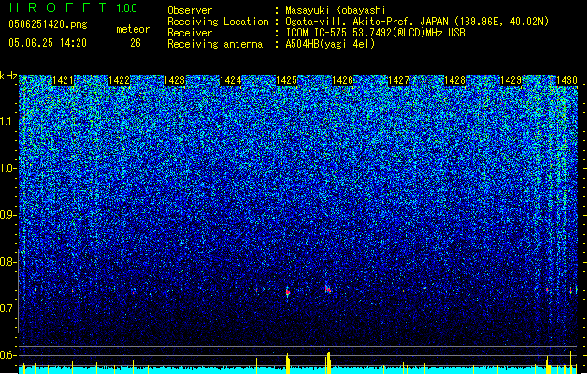This screenshot has height=374, width=588.
Task: Click the 1428 time marker
Action: [x=454, y=80]
